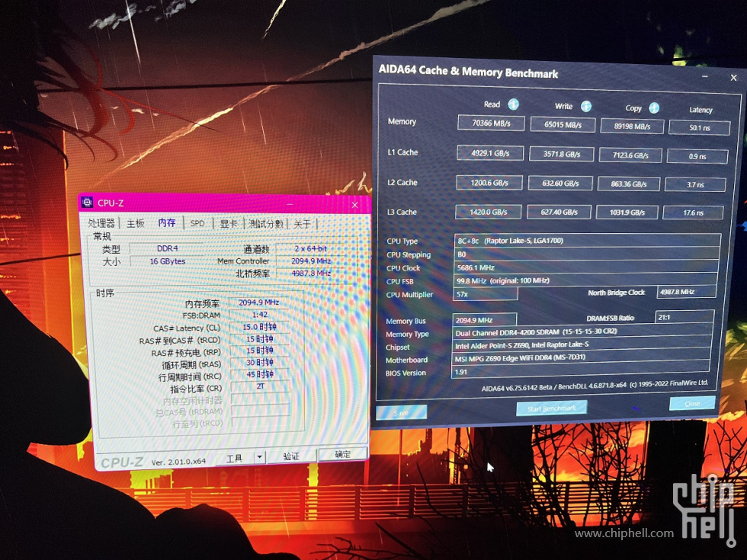747x560 pixels.
Task: Click Save in the AIDA64 benchmark window
Action: coord(401,413)
